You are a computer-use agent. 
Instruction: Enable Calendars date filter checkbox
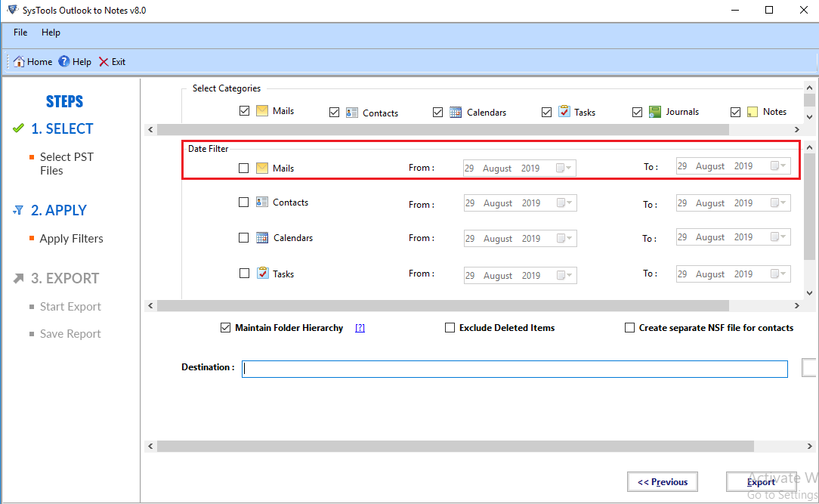[243, 237]
